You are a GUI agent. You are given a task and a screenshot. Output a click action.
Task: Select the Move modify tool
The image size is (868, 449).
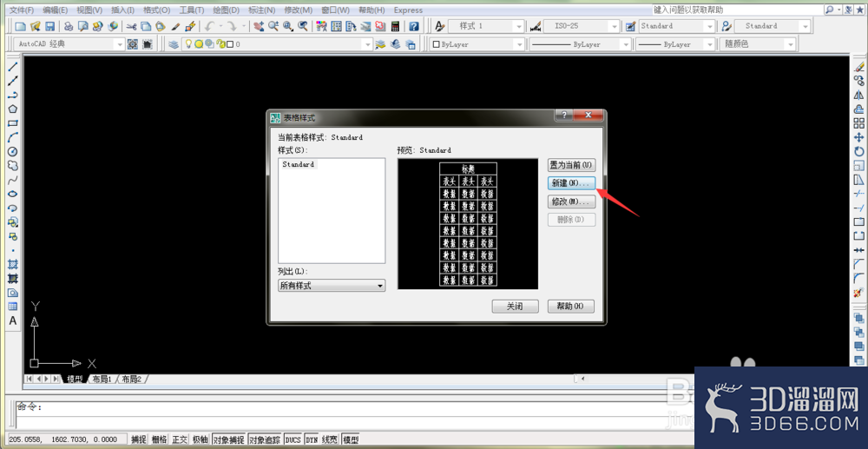point(859,137)
